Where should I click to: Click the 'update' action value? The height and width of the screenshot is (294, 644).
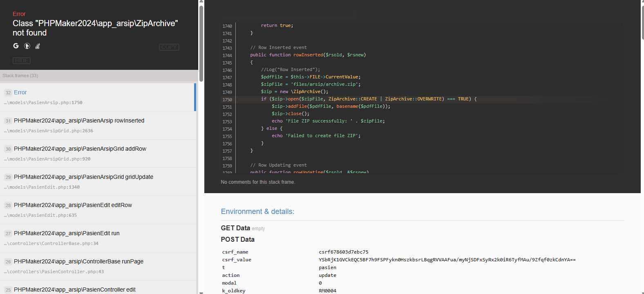pos(328,275)
